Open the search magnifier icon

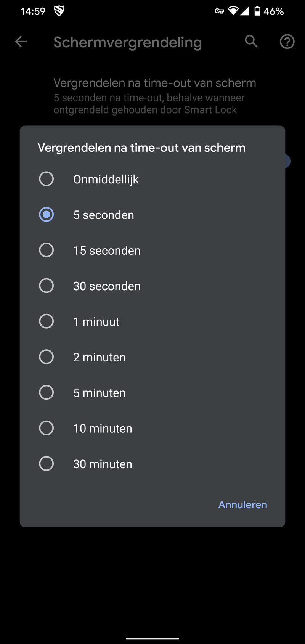click(251, 42)
